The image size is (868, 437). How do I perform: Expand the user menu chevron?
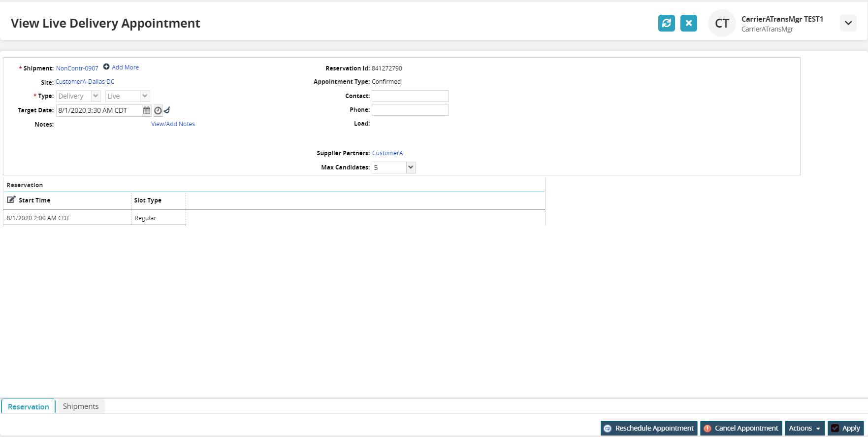(848, 23)
